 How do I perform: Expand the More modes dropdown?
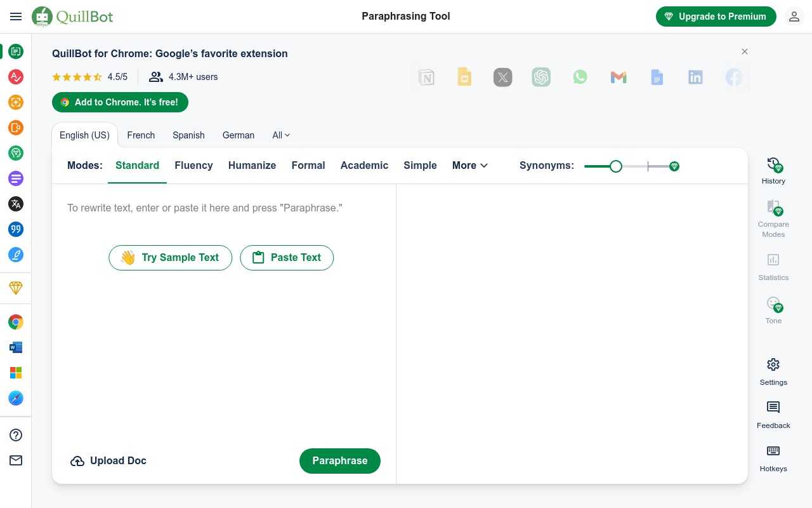pyautogui.click(x=470, y=165)
